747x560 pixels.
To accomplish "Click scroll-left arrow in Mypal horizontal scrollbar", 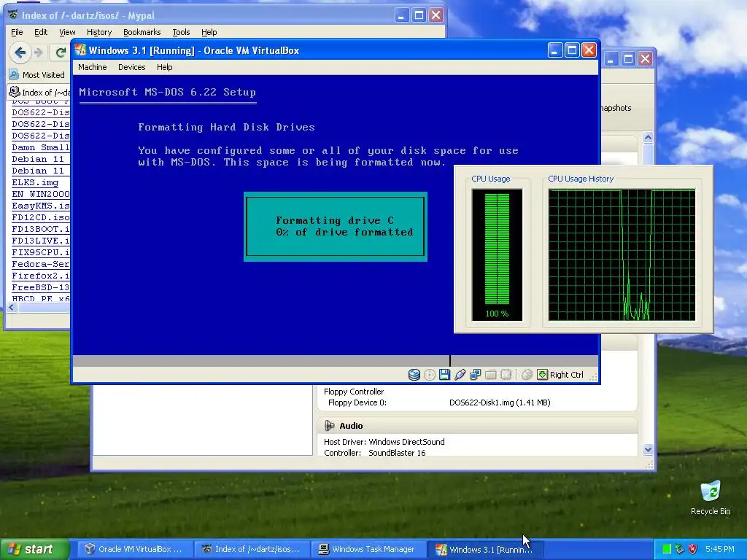I will tap(12, 308).
